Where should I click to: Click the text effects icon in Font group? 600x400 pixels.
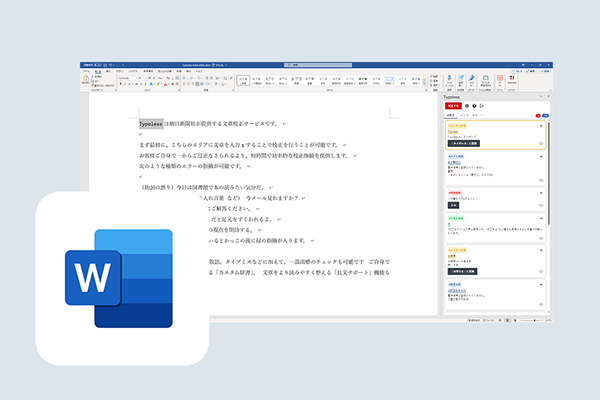point(151,84)
